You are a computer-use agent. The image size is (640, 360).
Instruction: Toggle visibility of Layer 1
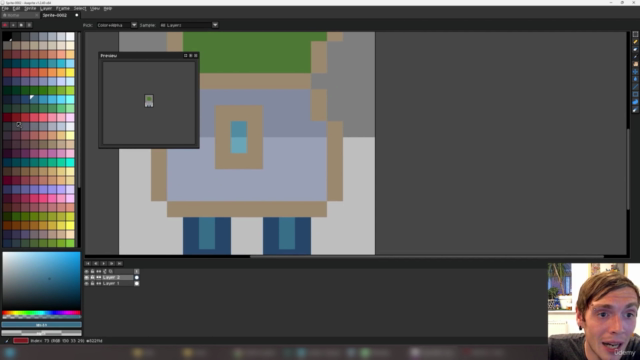click(x=86, y=283)
